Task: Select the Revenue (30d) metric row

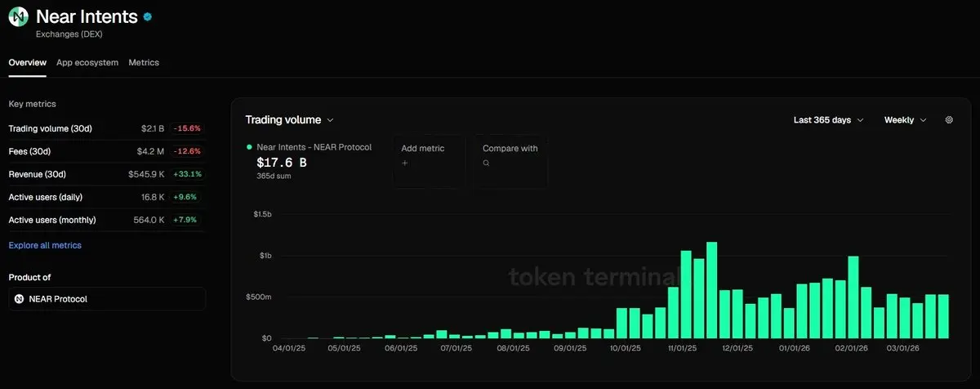Action: point(106,174)
